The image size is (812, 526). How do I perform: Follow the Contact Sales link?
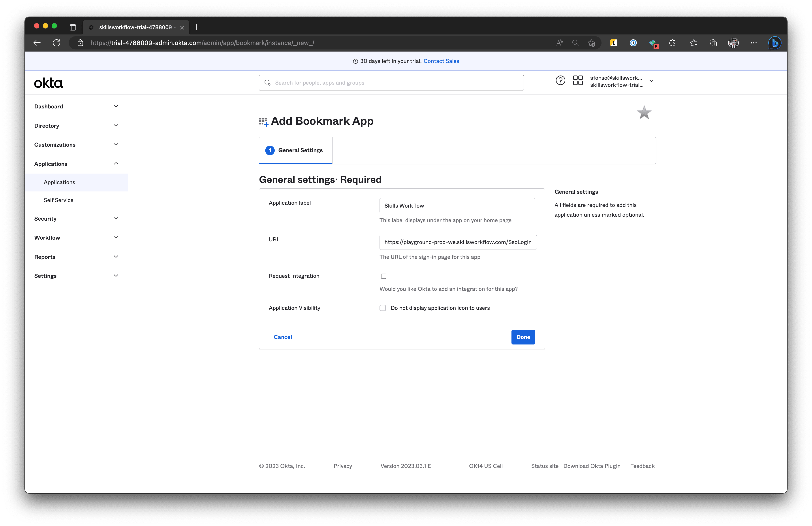[x=441, y=61]
